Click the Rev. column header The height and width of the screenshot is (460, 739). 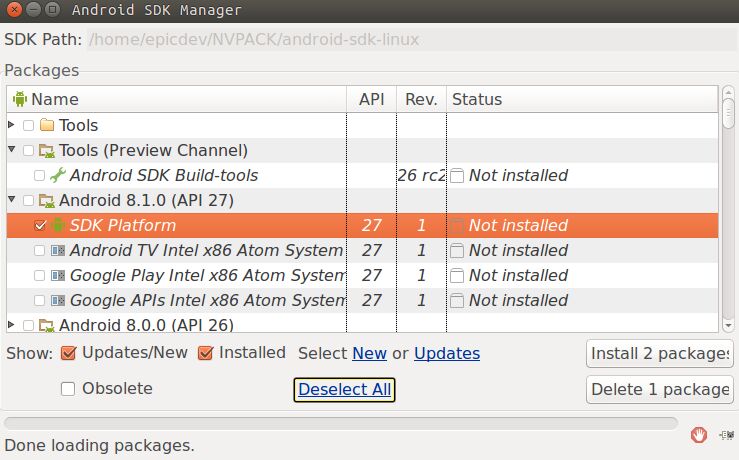(421, 99)
